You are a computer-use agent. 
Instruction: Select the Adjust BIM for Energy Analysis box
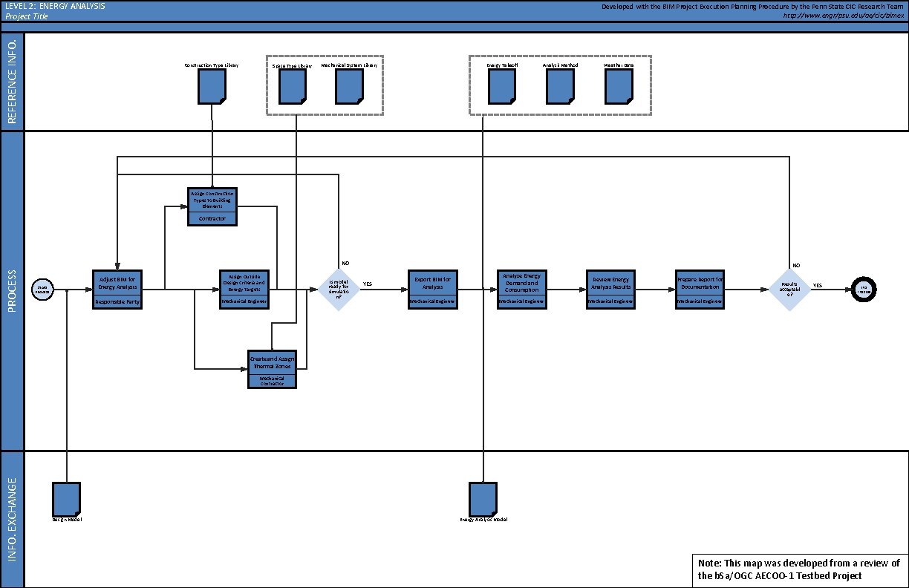[x=117, y=289]
